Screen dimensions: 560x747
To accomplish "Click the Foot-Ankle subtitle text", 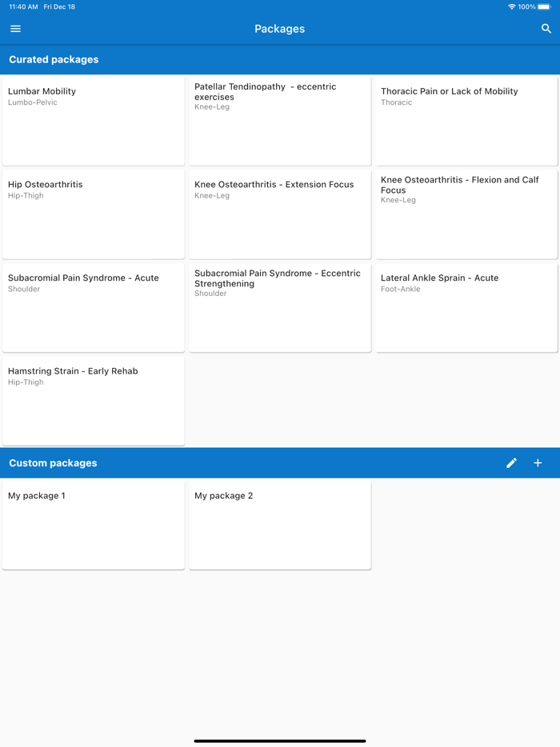I will pos(400,290).
